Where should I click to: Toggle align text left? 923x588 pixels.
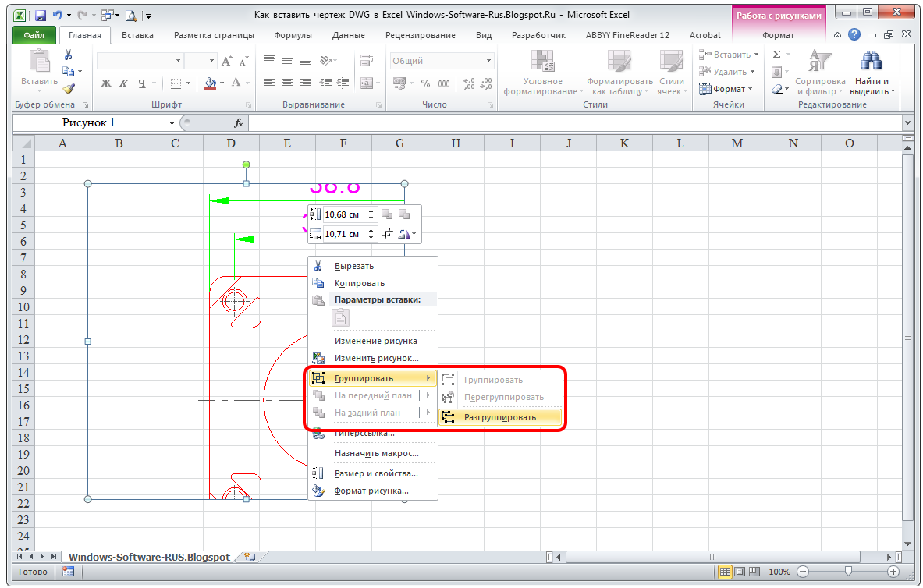(x=269, y=83)
